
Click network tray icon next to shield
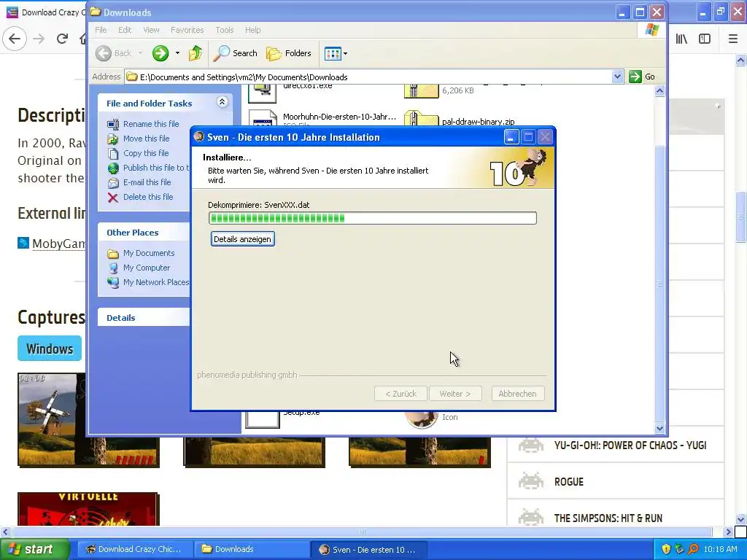tap(679, 550)
